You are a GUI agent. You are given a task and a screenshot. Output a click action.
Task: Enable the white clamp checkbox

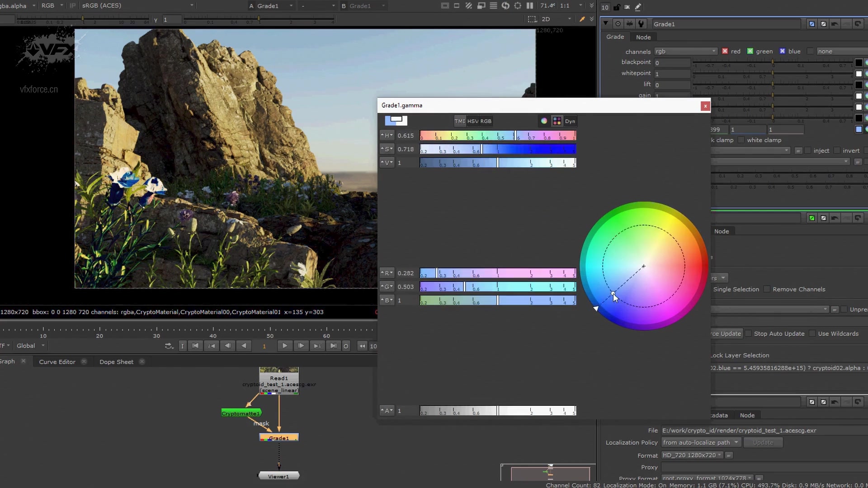(741, 140)
